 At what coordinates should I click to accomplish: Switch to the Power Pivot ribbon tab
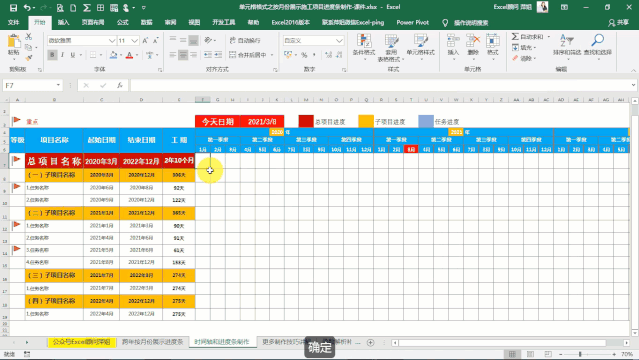coord(412,22)
